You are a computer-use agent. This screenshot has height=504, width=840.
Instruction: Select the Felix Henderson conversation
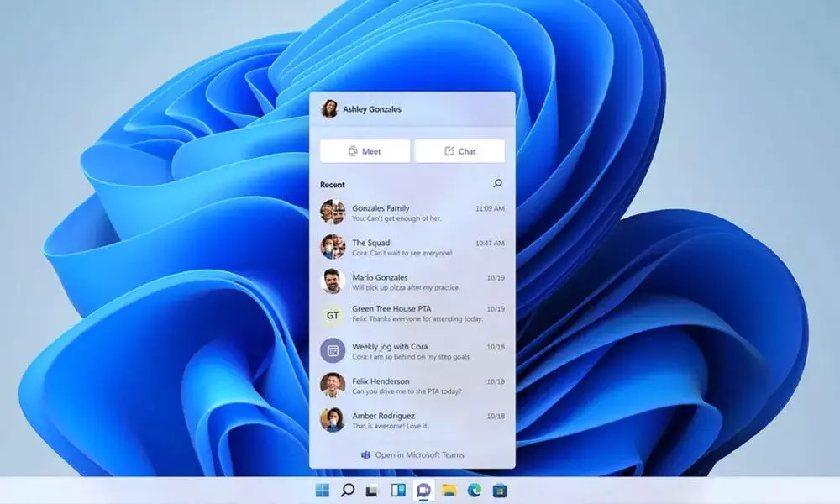coord(412,385)
